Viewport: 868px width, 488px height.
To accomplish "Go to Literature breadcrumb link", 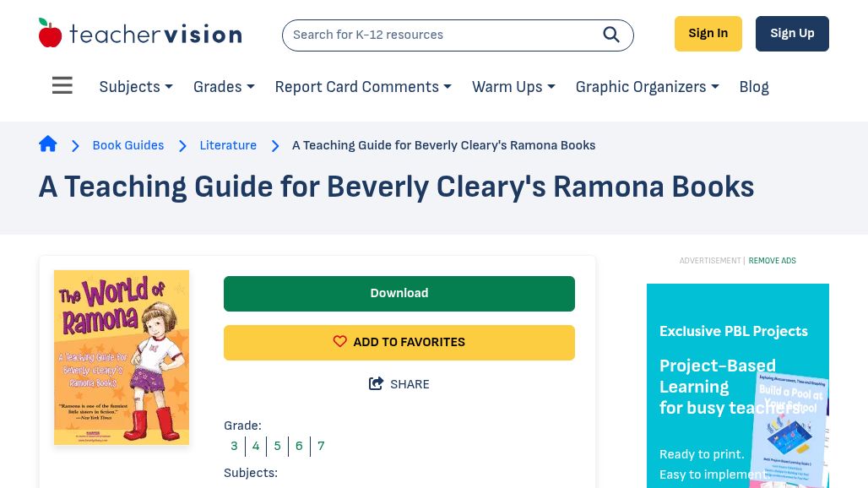I will 228,145.
